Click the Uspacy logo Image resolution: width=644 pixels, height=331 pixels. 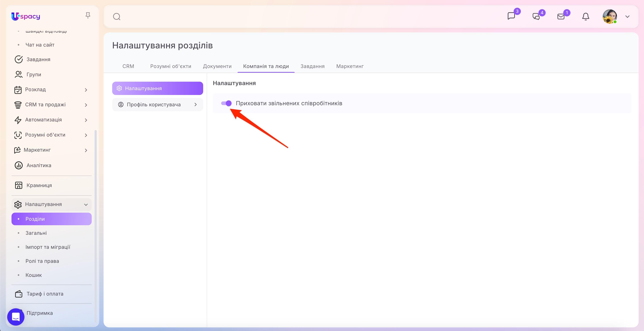(26, 16)
